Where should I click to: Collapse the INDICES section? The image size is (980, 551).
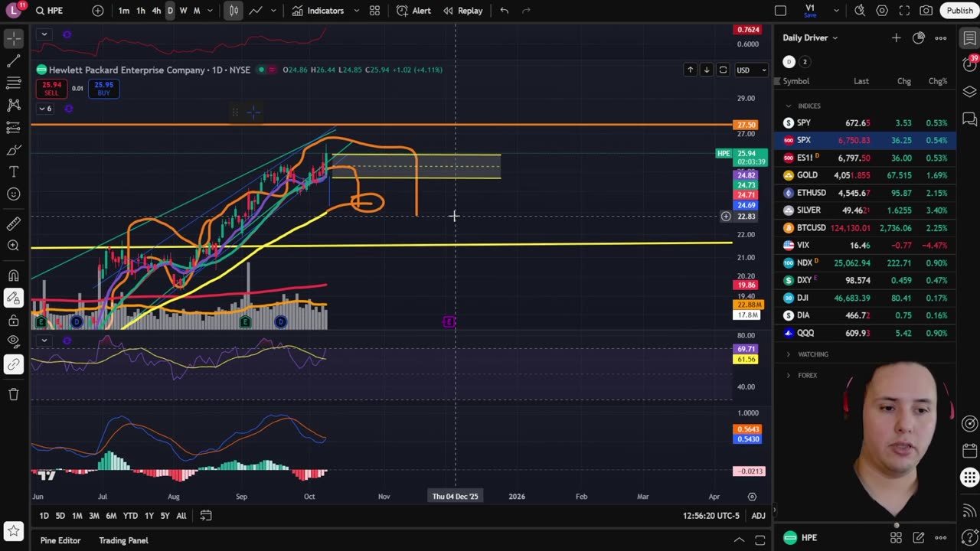point(788,106)
